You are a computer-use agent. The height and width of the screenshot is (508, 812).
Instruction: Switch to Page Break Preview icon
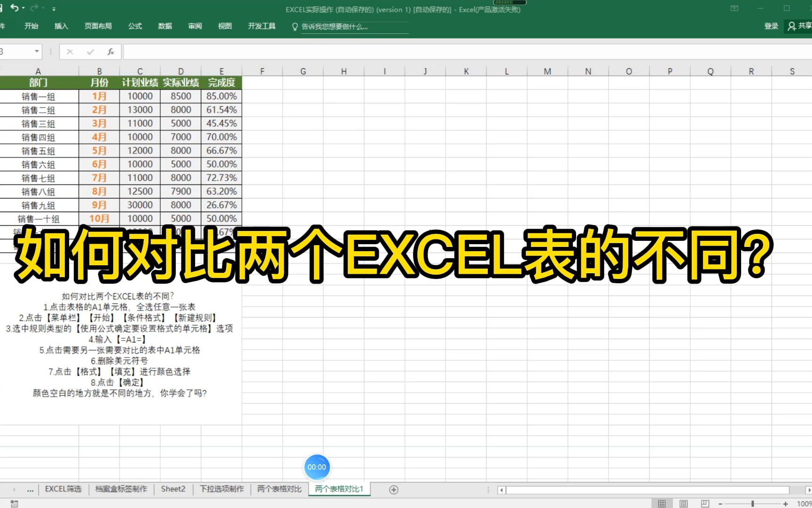click(x=705, y=504)
